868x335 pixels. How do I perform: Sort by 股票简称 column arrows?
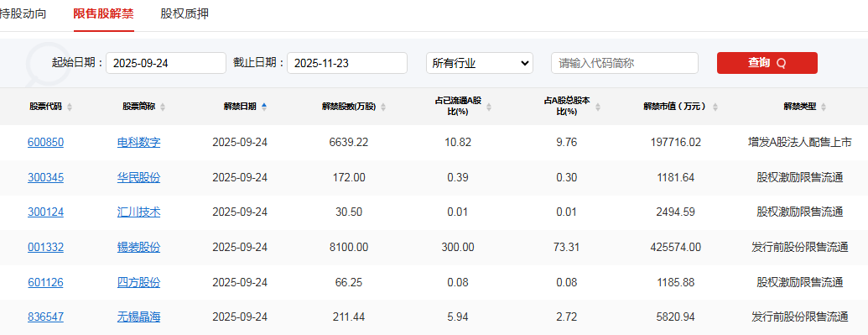coord(162,107)
